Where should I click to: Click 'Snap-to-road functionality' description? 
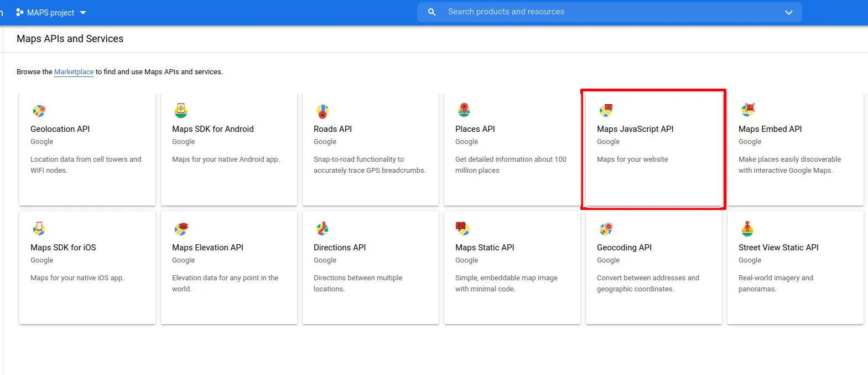tap(370, 165)
